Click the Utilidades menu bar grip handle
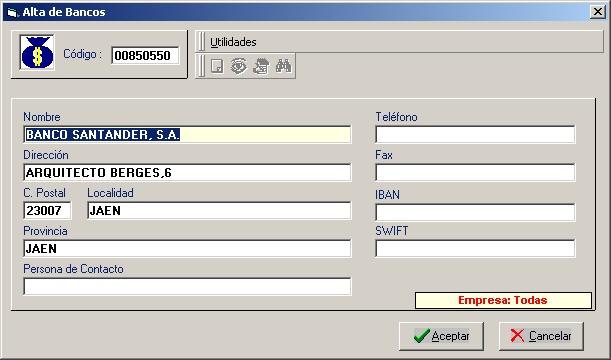The height and width of the screenshot is (360, 611). tap(201, 42)
